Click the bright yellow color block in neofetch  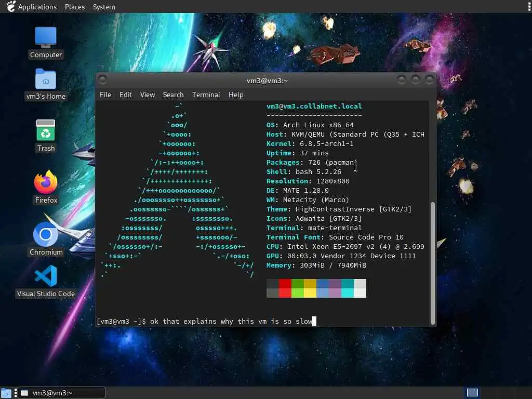(x=310, y=293)
